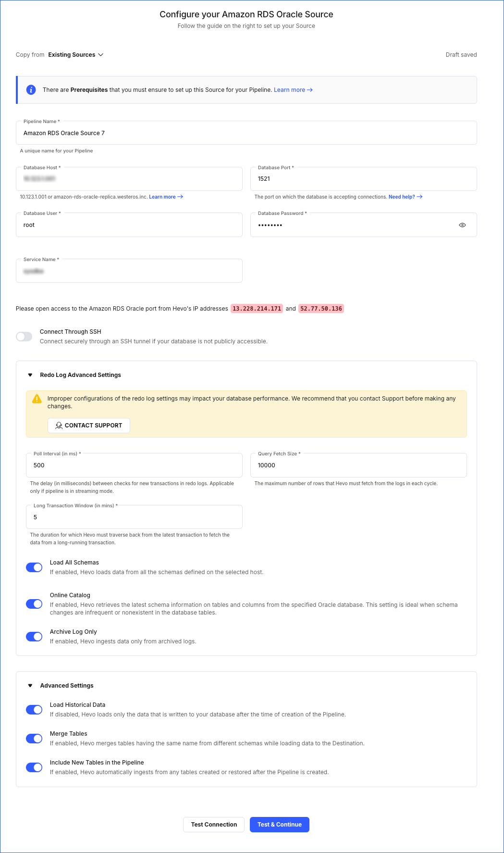Click the yellow warning triangle icon
The image size is (504, 853).
tap(37, 399)
